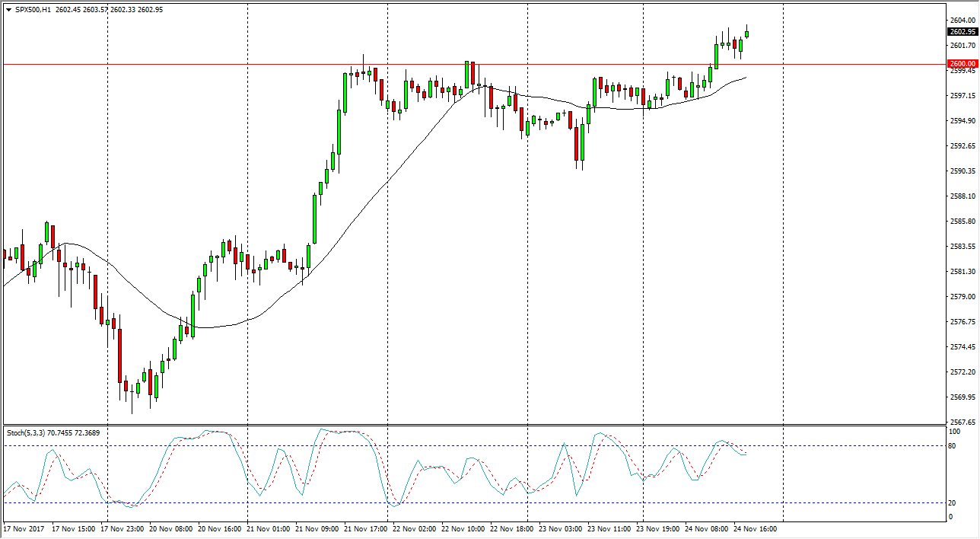Click the black 2602.95 current price tag
The image size is (980, 539).
(963, 32)
